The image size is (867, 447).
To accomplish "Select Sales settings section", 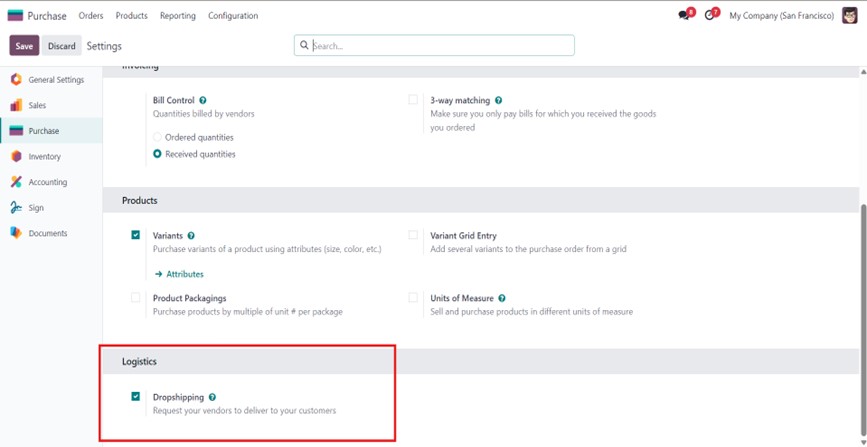I will (36, 105).
